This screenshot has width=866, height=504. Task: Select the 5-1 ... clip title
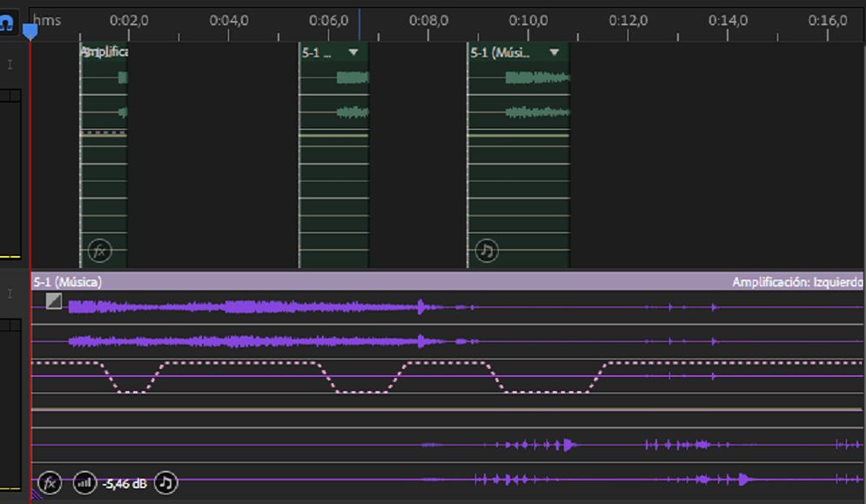(x=317, y=53)
